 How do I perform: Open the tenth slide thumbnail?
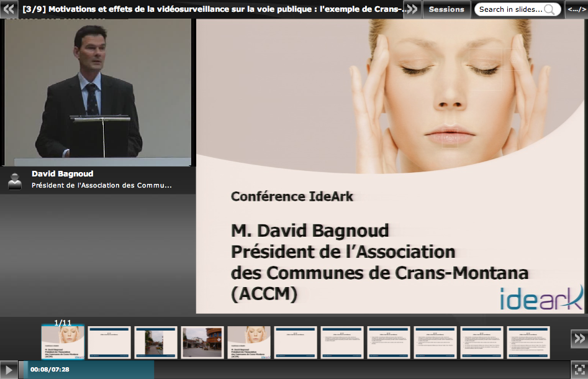coord(482,342)
